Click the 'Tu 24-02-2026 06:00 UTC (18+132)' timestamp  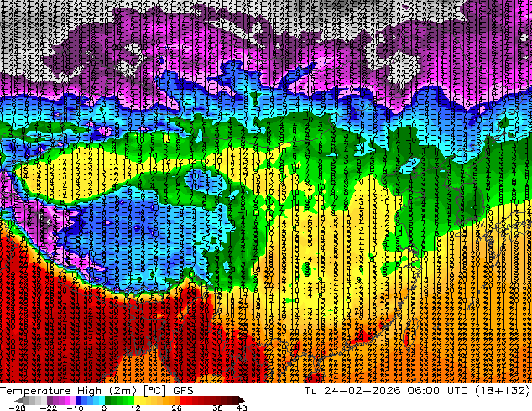tap(417, 391)
